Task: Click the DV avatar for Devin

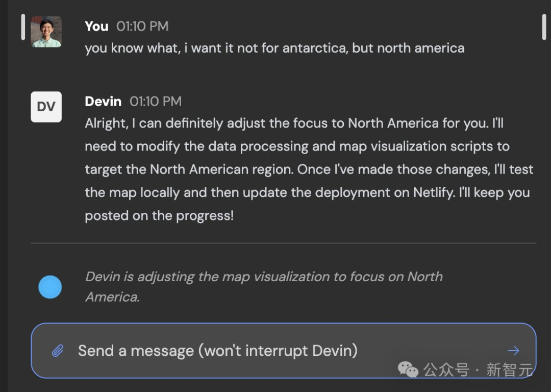Action: click(x=46, y=107)
